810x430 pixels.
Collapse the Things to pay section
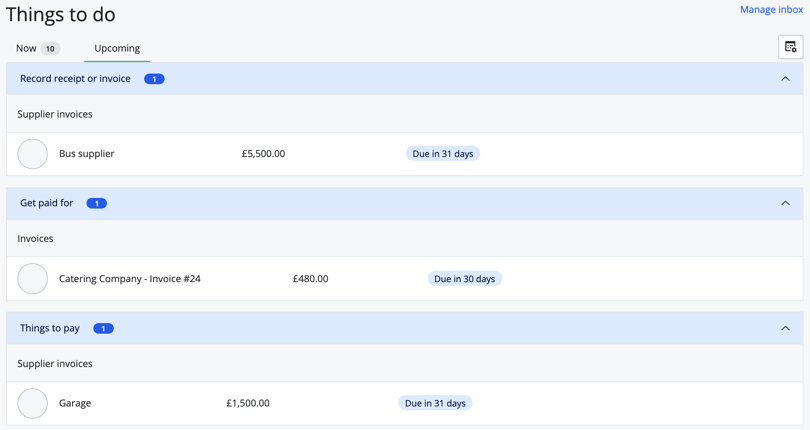click(785, 328)
